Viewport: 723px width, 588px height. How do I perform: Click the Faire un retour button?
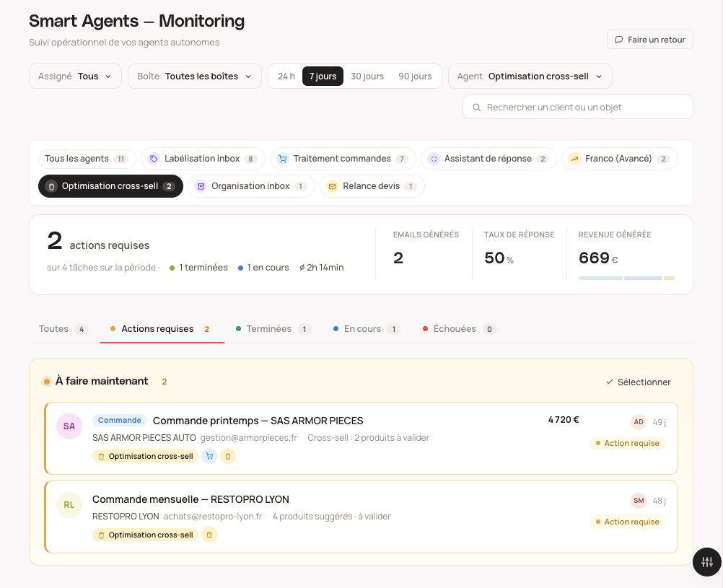click(649, 40)
